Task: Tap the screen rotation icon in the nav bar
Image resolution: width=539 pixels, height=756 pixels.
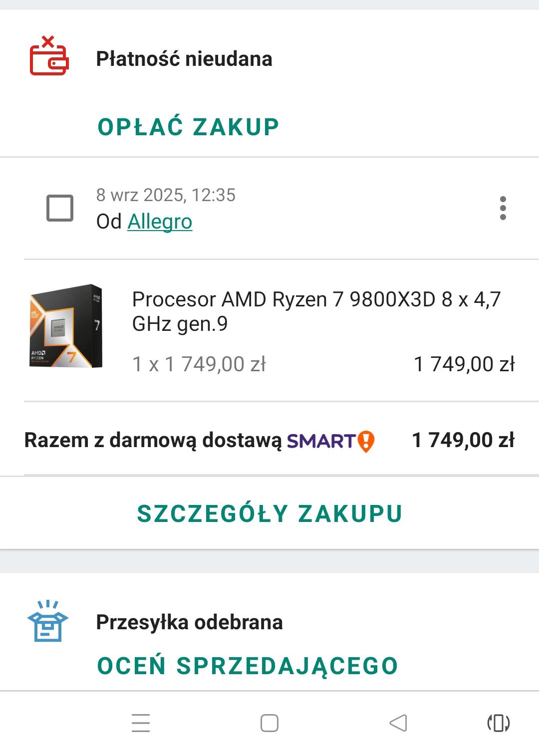Action: click(x=498, y=723)
